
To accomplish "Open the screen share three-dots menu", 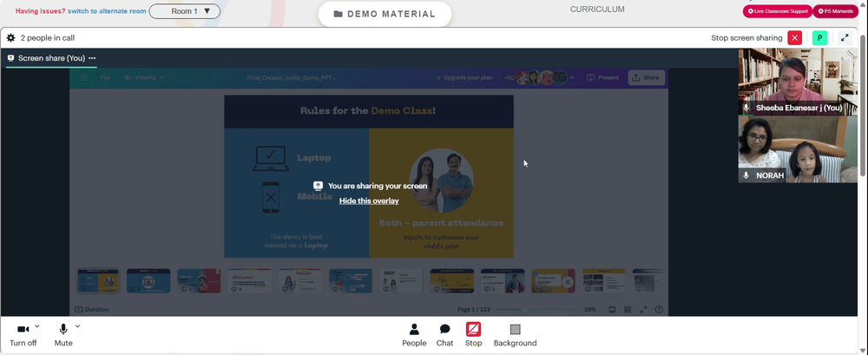I will (x=92, y=58).
